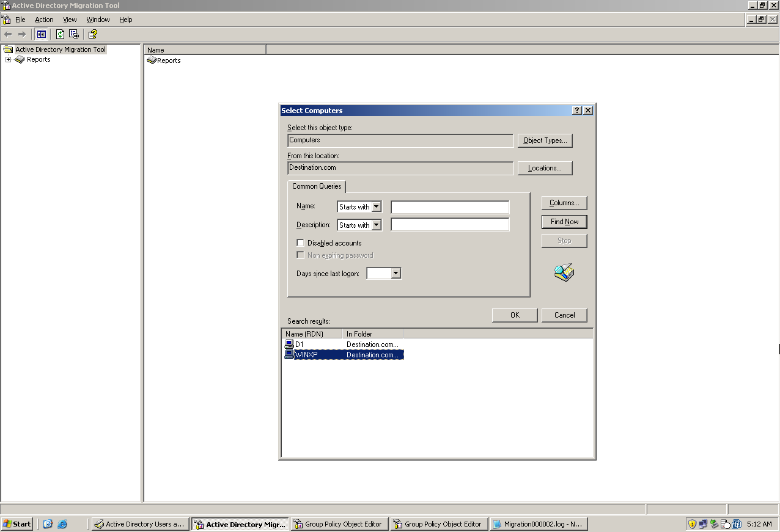Open the Action menu
The width and height of the screenshot is (780, 532).
[x=44, y=19]
